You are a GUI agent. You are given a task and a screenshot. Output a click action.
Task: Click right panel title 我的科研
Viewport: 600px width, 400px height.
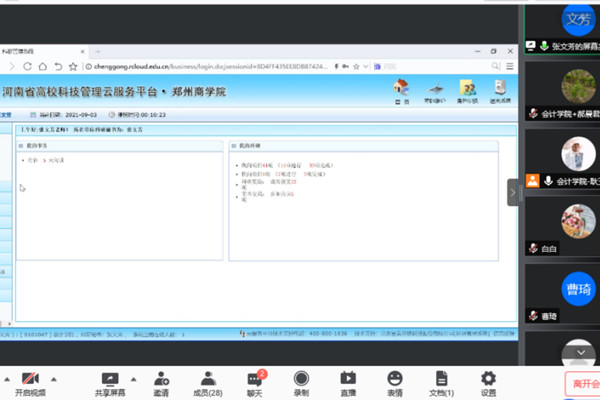coord(249,146)
